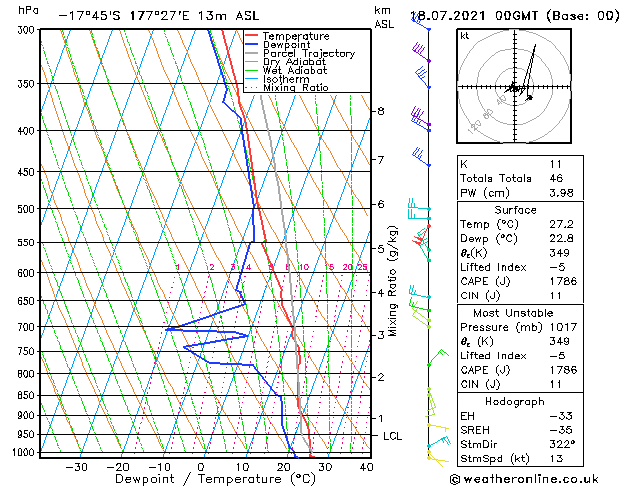This screenshot has height=486, width=629.
Task: Select the Mixing Ratio legend label
Action: pos(296,87)
